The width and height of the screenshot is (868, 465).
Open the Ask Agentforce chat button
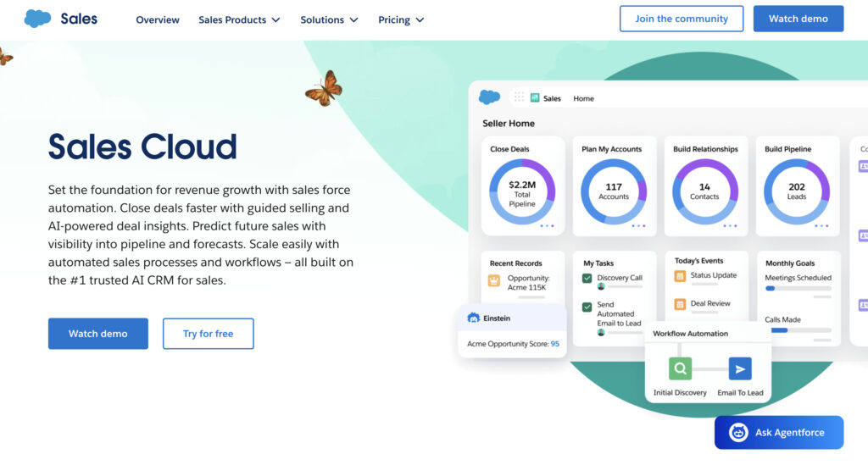779,432
